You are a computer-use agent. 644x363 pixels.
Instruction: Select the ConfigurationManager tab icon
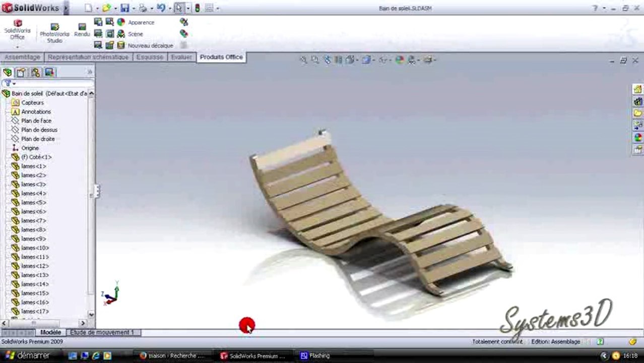click(35, 72)
